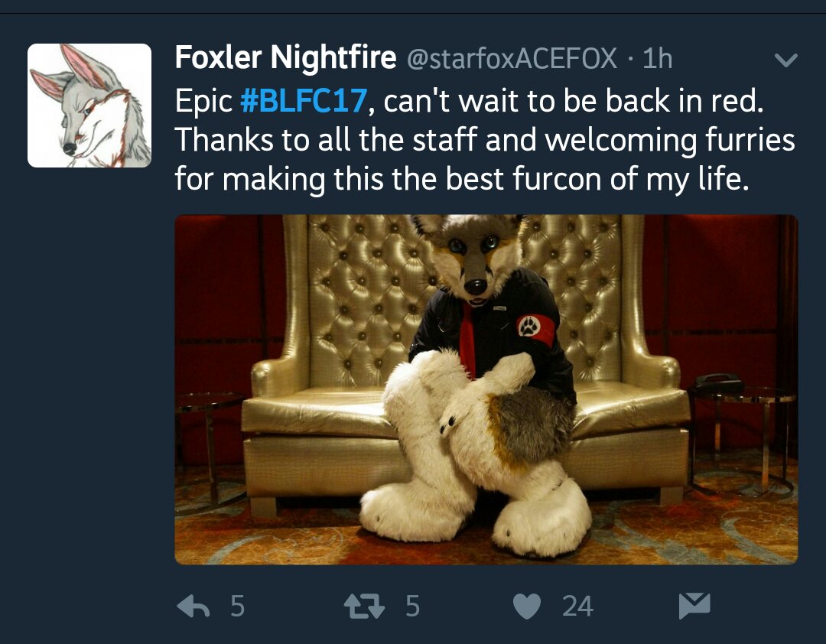The height and width of the screenshot is (644, 826).
Task: Open the tweet options chevron menu
Action: point(786,60)
